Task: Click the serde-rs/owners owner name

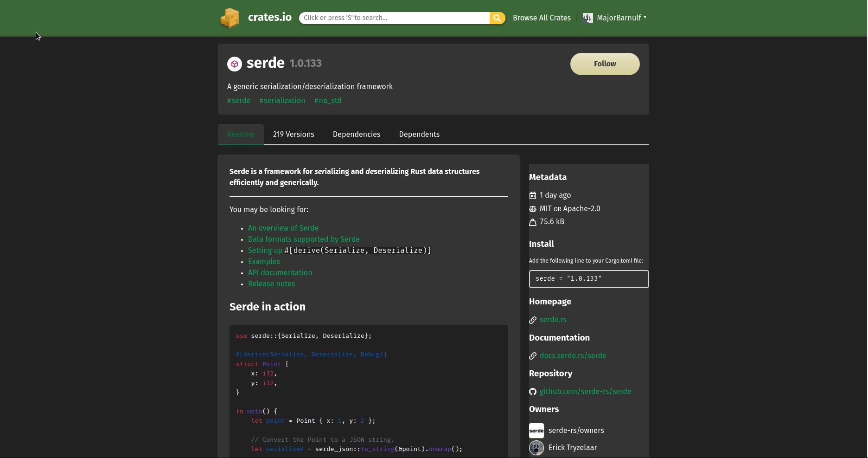Action: (x=576, y=431)
